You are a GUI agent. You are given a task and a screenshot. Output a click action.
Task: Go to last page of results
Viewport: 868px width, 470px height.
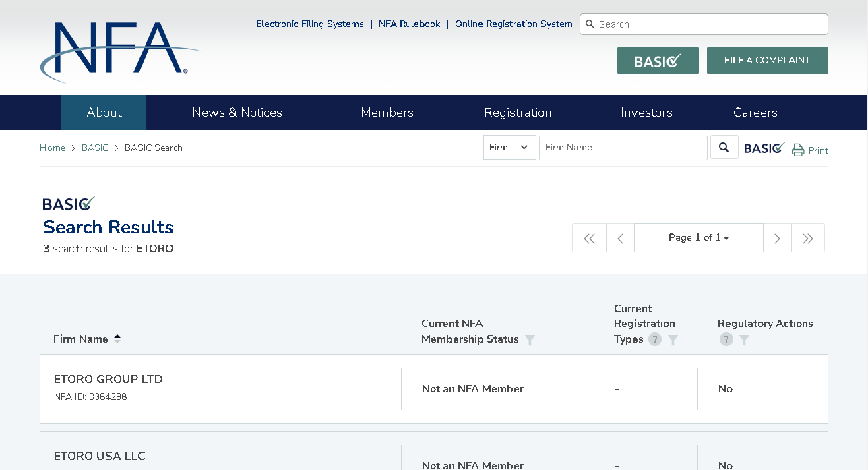point(808,238)
